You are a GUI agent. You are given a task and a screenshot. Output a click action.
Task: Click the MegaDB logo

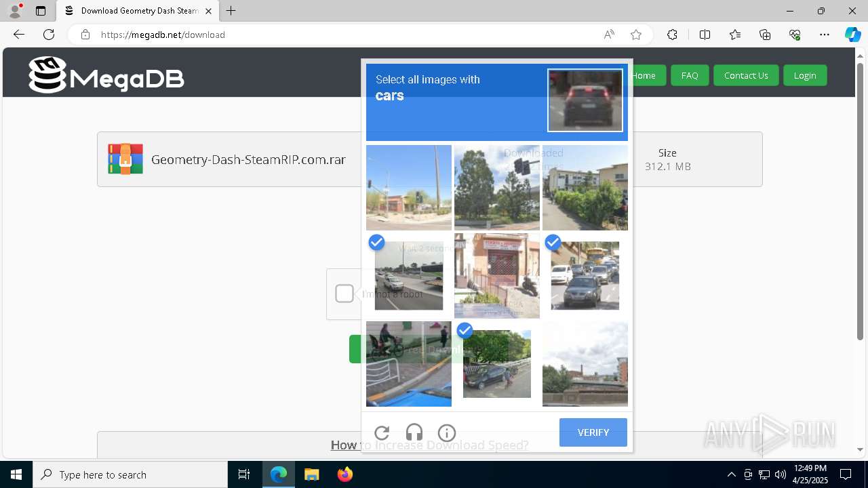(106, 75)
